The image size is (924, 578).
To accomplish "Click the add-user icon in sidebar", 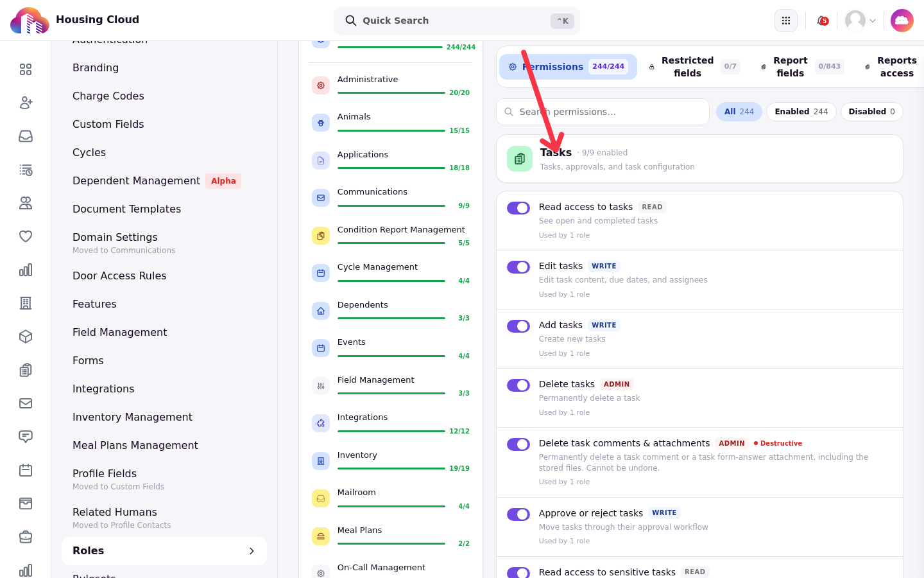I will [26, 103].
